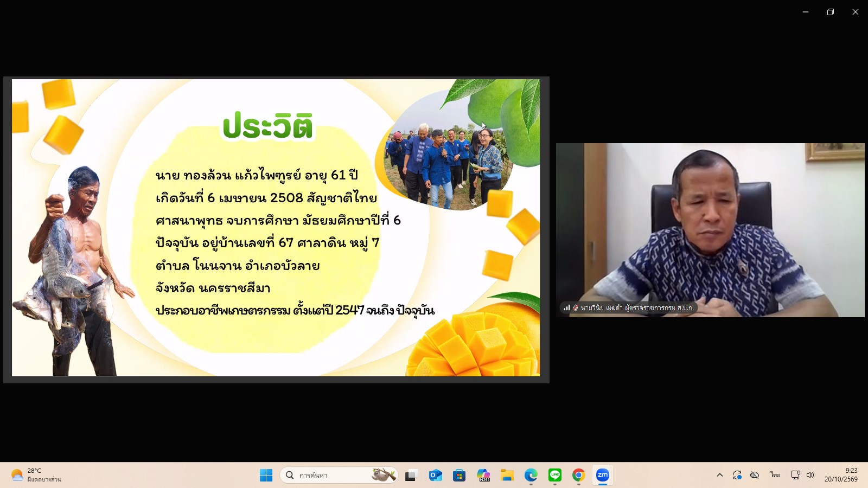Switch to Microsoft Edge in the taskbar
The height and width of the screenshot is (488, 868).
(531, 476)
